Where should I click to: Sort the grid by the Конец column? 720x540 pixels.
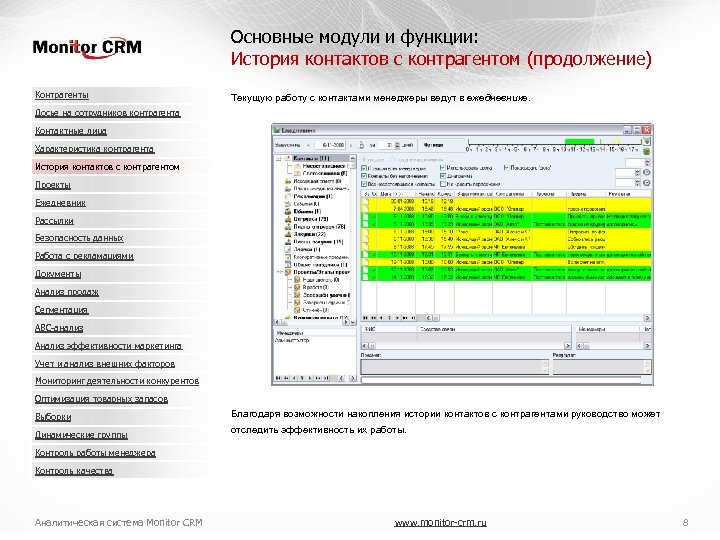click(445, 194)
